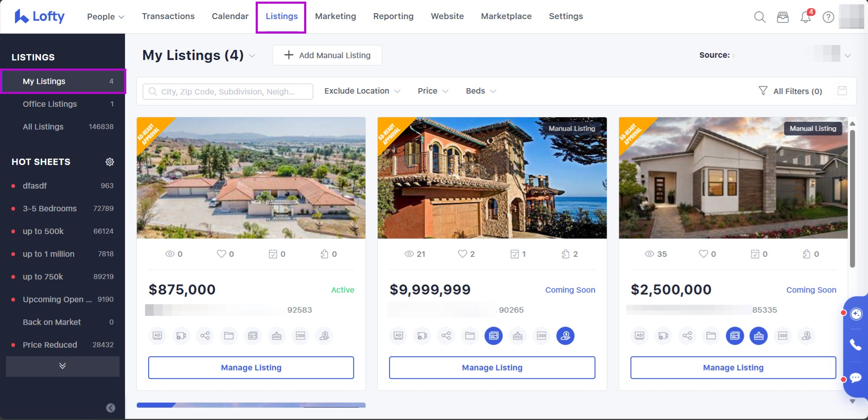This screenshot has width=868, height=420.
Task: Click the CODE embed icon on the $2,500,000 listing
Action: (x=783, y=335)
